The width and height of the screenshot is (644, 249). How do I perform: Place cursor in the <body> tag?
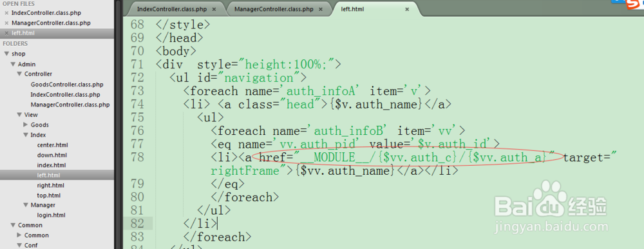tap(176, 52)
